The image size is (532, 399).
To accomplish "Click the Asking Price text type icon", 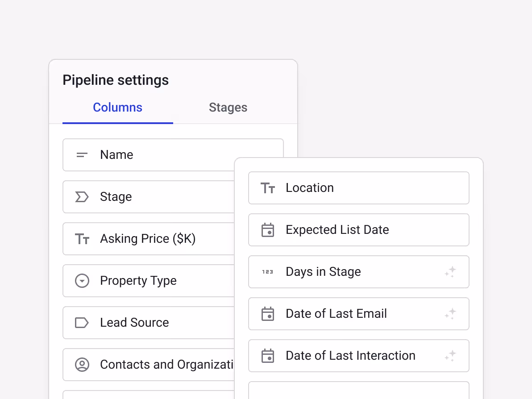I will click(x=82, y=239).
